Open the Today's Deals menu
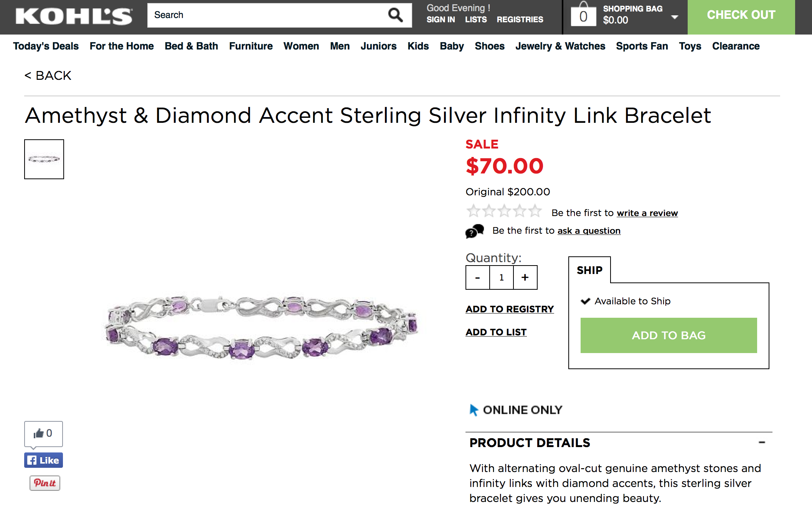Viewport: 812px width, 515px height. [46, 46]
